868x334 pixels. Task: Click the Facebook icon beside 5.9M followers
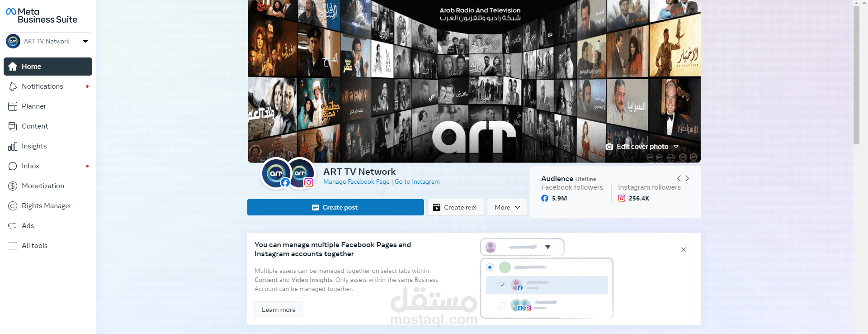pos(545,198)
